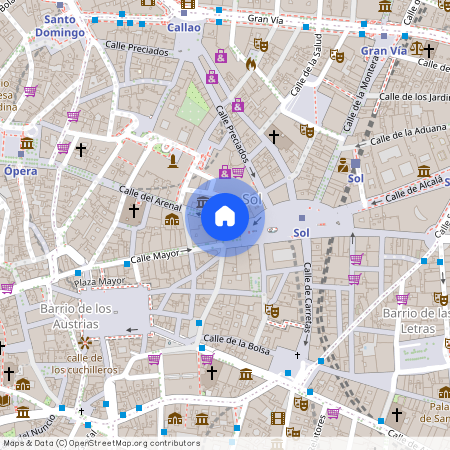Select the Calle Mayor street label
The width and height of the screenshot is (450, 450).
point(155,256)
